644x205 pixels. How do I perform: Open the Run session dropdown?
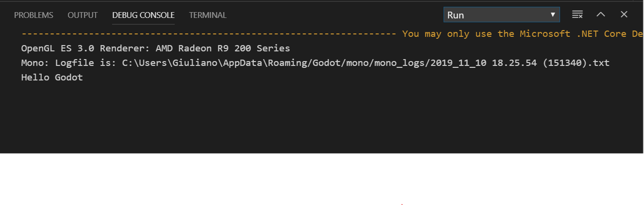tap(496, 15)
